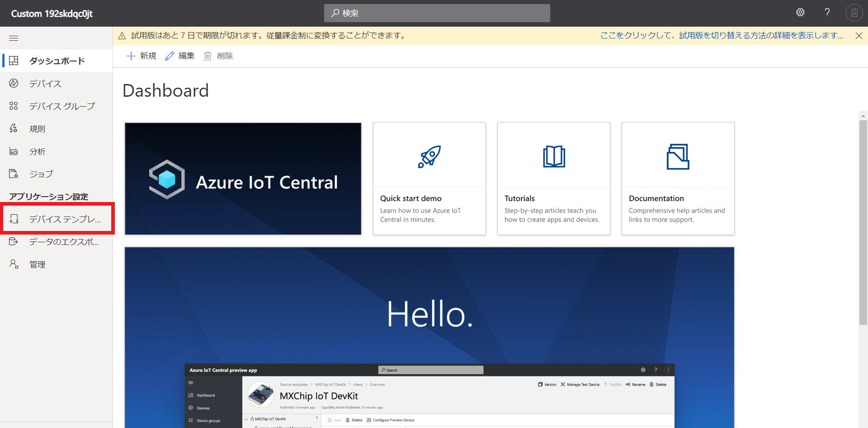
Task: Open デバイス グループ in the sidebar
Action: [57, 106]
